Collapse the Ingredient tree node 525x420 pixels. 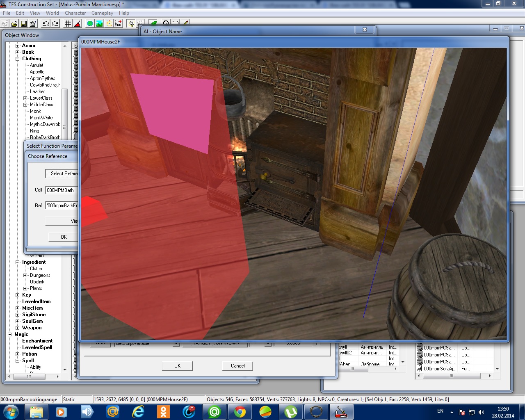(x=18, y=262)
